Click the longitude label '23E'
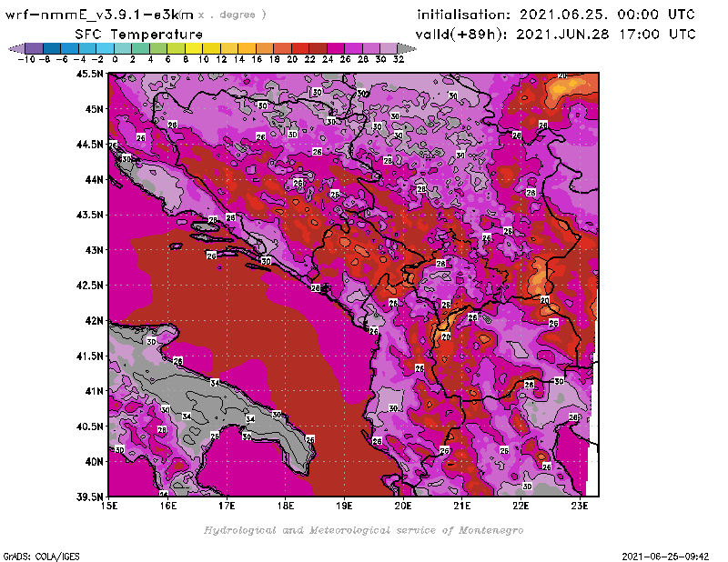 [x=580, y=506]
